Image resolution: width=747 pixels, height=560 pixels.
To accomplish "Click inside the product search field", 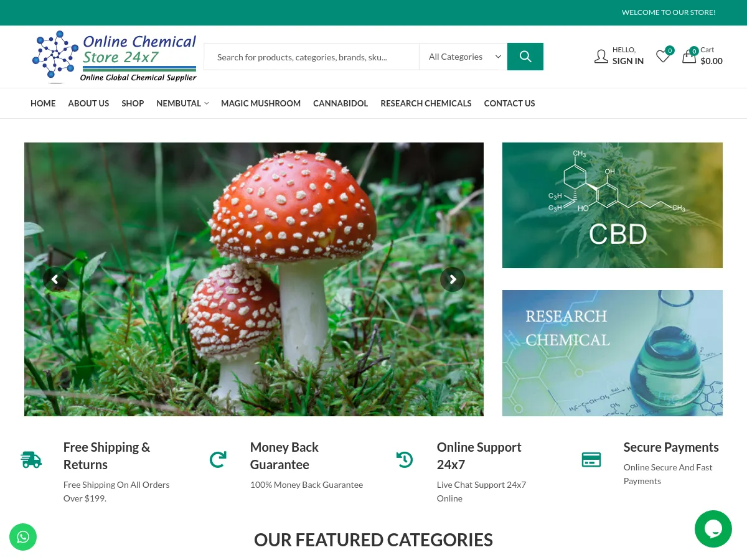I will click(x=311, y=57).
